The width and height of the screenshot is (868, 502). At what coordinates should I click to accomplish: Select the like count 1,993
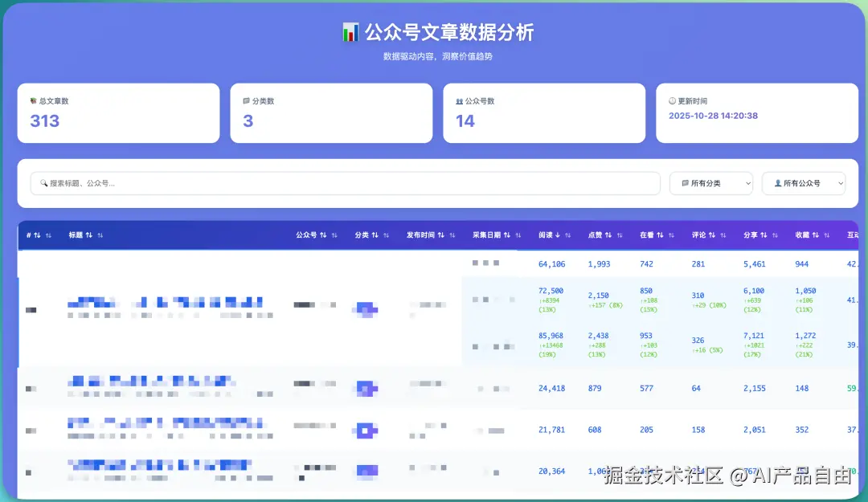pyautogui.click(x=599, y=264)
